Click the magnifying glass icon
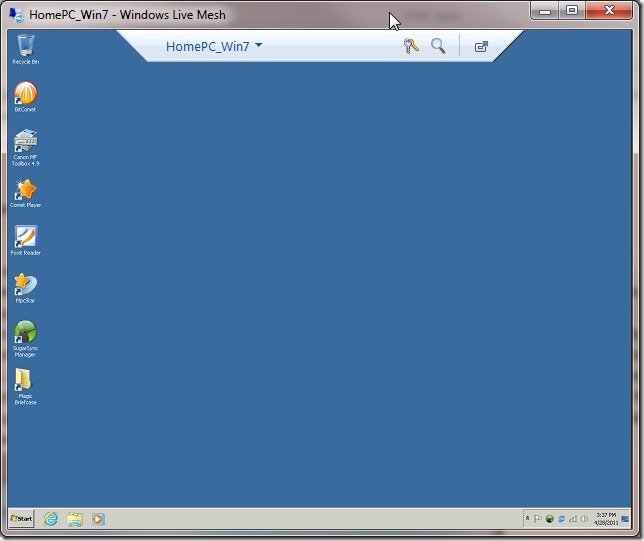Screen dimensions: 644x541 click(438, 46)
